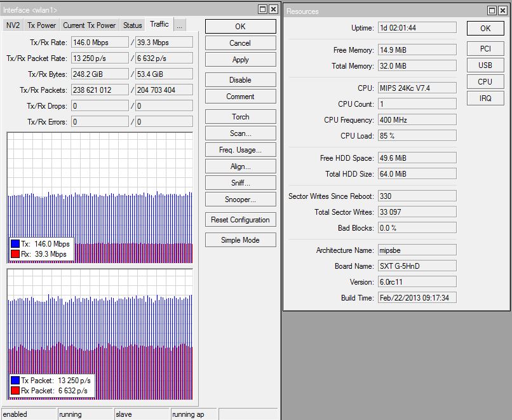Open the IRQ list in Resources
The height and width of the screenshot is (420, 512).
pyautogui.click(x=485, y=98)
